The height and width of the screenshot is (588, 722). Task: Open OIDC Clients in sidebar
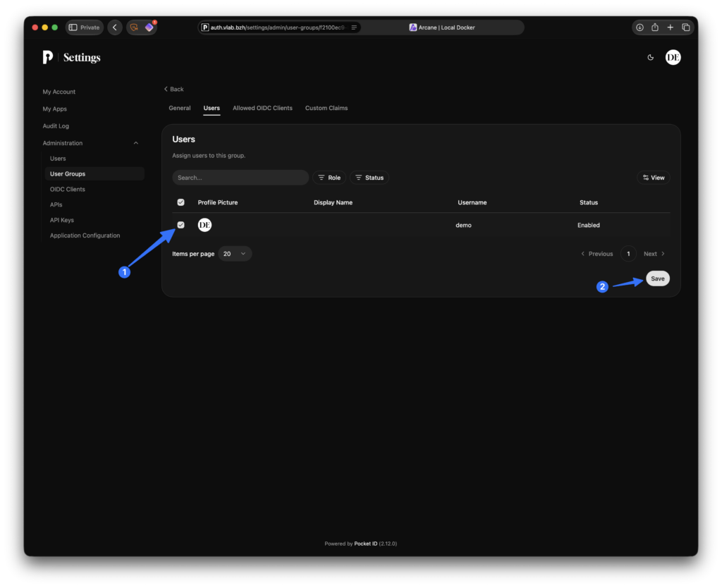point(67,189)
